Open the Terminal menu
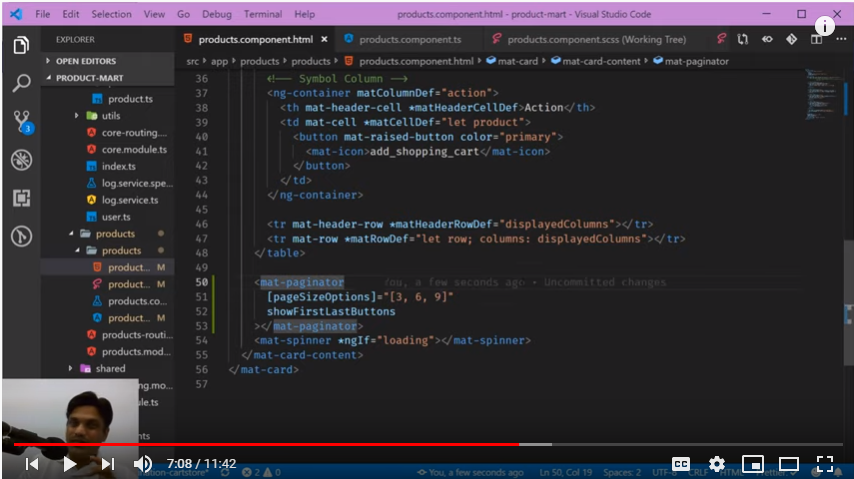This screenshot has height=479, width=854. pos(262,14)
